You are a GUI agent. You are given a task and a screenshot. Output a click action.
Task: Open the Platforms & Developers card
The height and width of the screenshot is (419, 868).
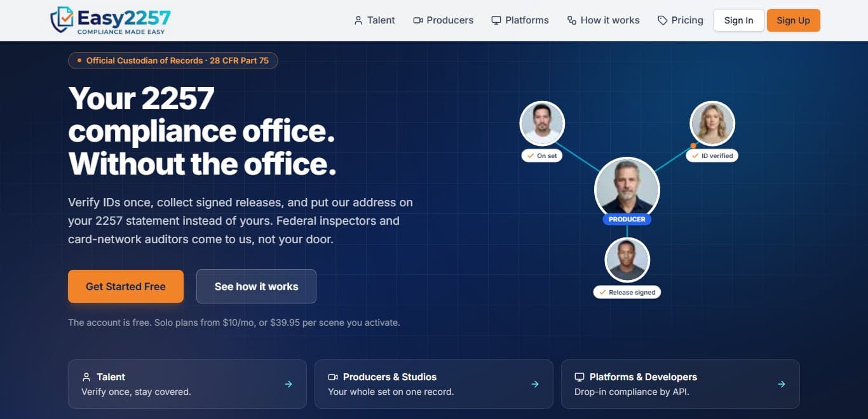pyautogui.click(x=681, y=384)
